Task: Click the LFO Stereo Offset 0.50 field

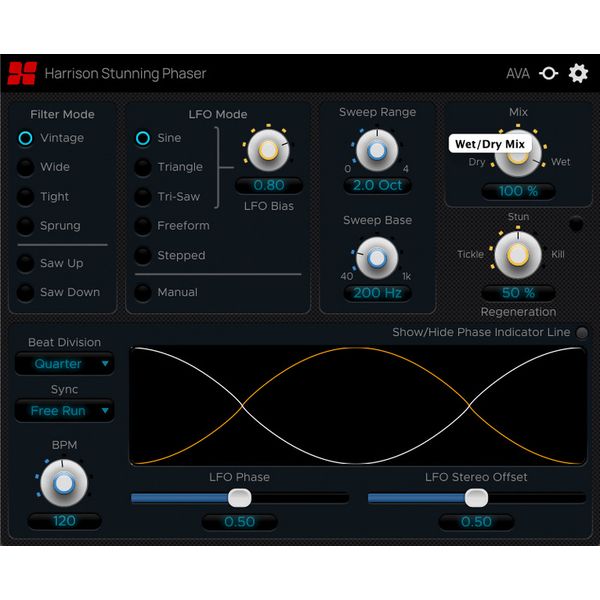Action: pos(476,522)
